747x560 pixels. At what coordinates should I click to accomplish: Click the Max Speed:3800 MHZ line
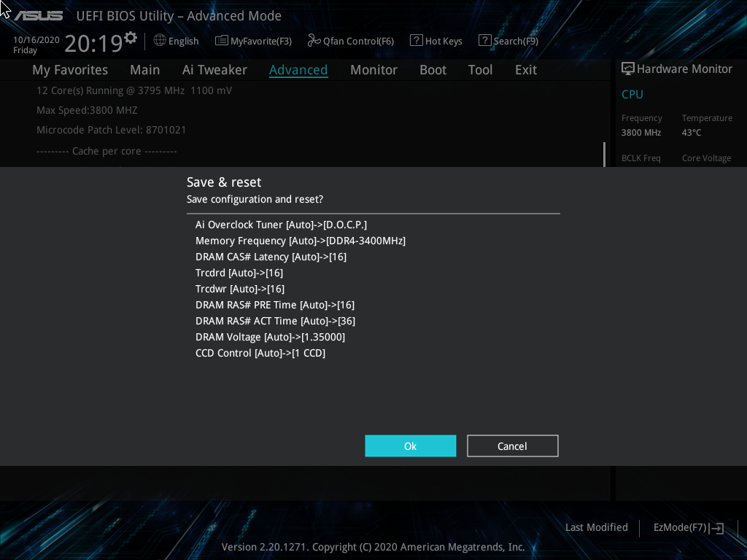[88, 110]
